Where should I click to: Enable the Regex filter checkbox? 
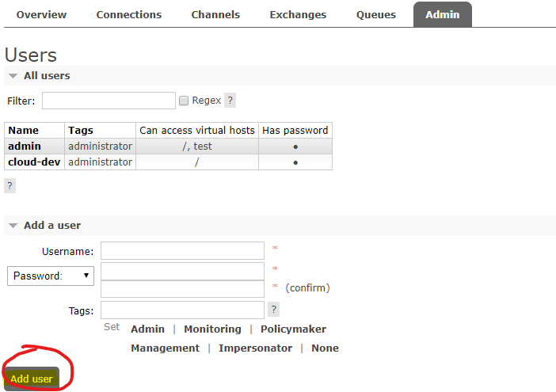click(x=184, y=101)
